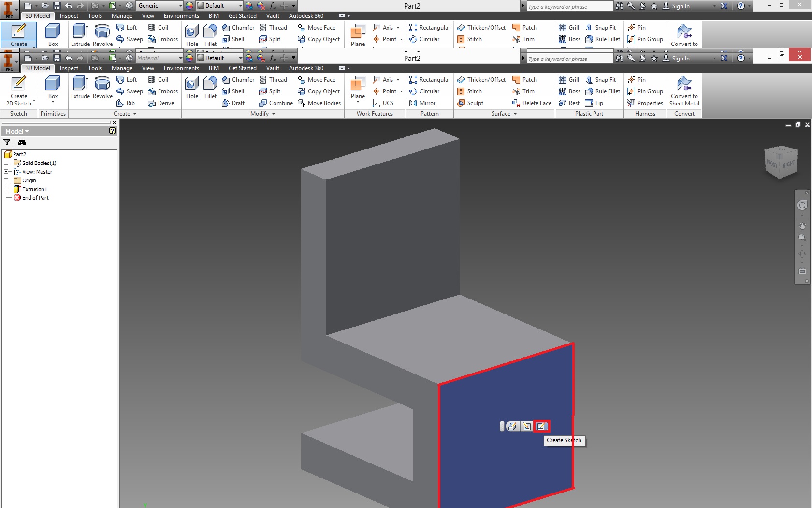The height and width of the screenshot is (508, 812).
Task: Click the Edit Sketch icon in the mini-toolbar
Action: point(527,426)
